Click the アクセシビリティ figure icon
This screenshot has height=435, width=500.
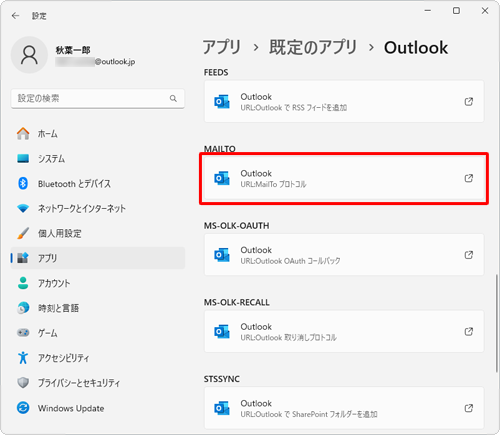point(23,358)
